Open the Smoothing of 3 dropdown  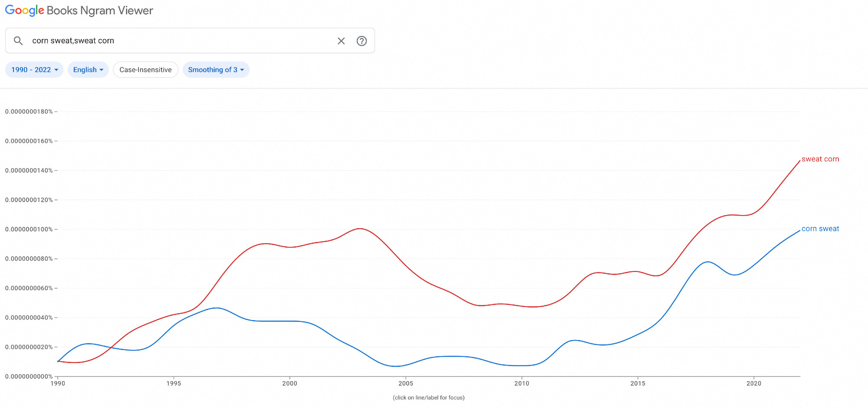click(x=216, y=70)
